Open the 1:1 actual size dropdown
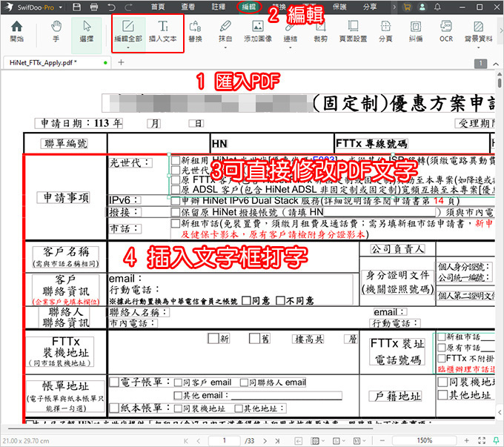504x447 pixels. 359,440
